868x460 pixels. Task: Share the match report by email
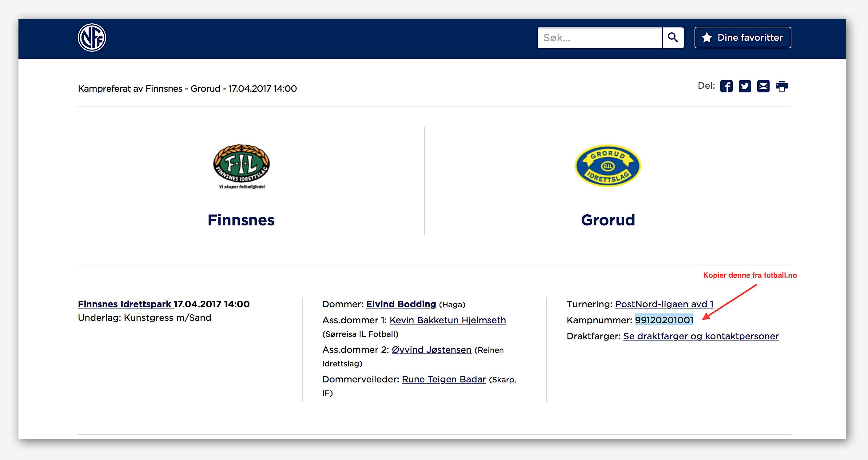click(x=763, y=86)
